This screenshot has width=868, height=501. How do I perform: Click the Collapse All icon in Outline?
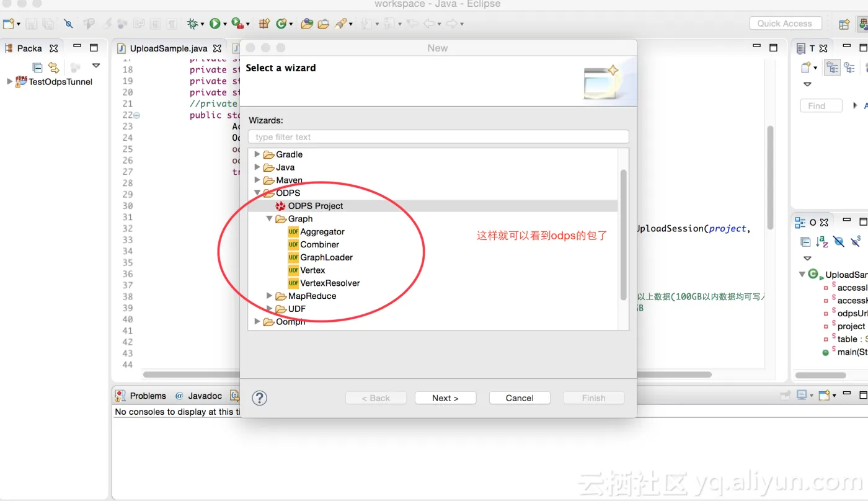pos(805,242)
